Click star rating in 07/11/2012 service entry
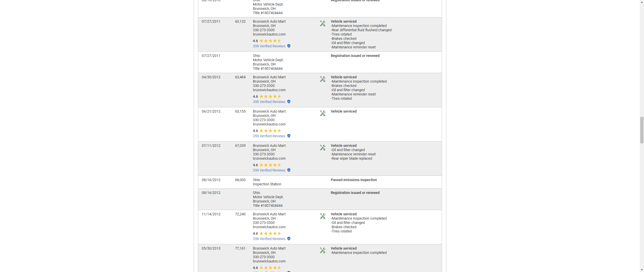This screenshot has width=644, height=272. click(x=270, y=165)
